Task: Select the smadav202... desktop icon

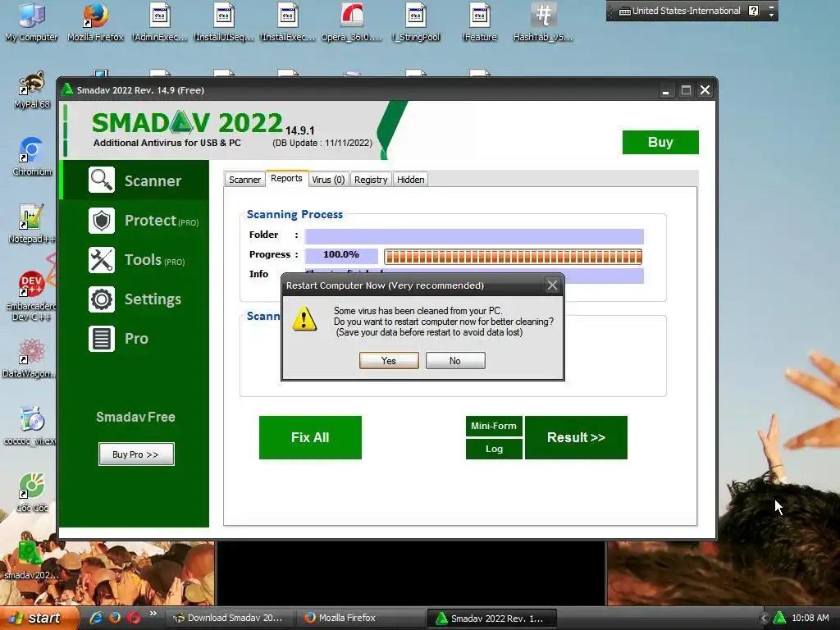Action: pyautogui.click(x=30, y=560)
